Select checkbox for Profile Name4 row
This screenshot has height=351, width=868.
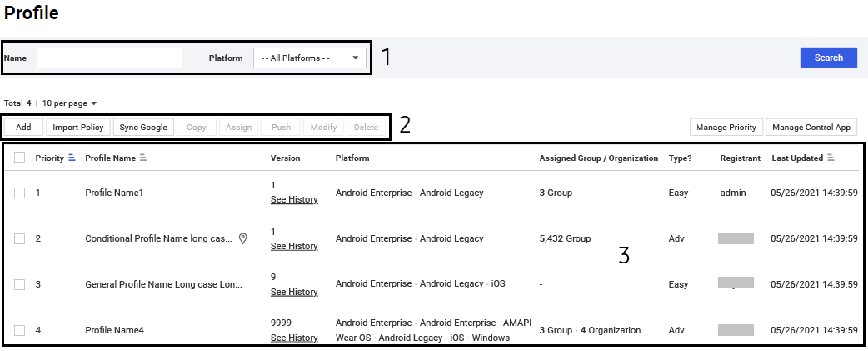pos(20,330)
